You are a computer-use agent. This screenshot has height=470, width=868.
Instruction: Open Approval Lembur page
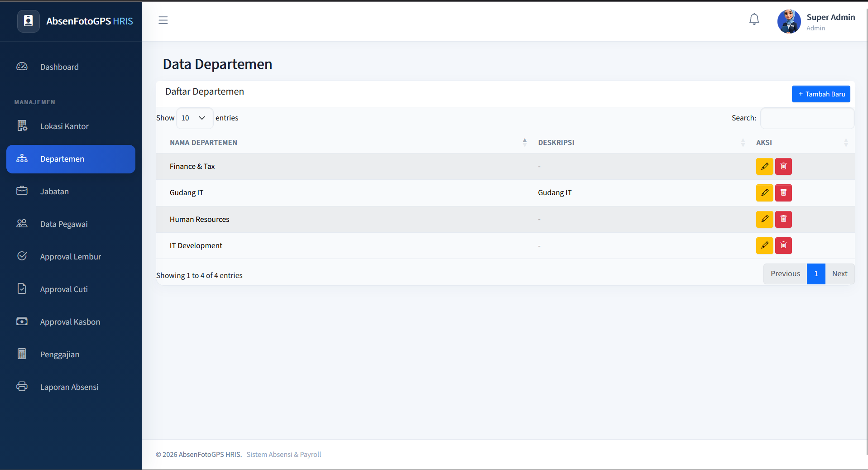pos(71,257)
